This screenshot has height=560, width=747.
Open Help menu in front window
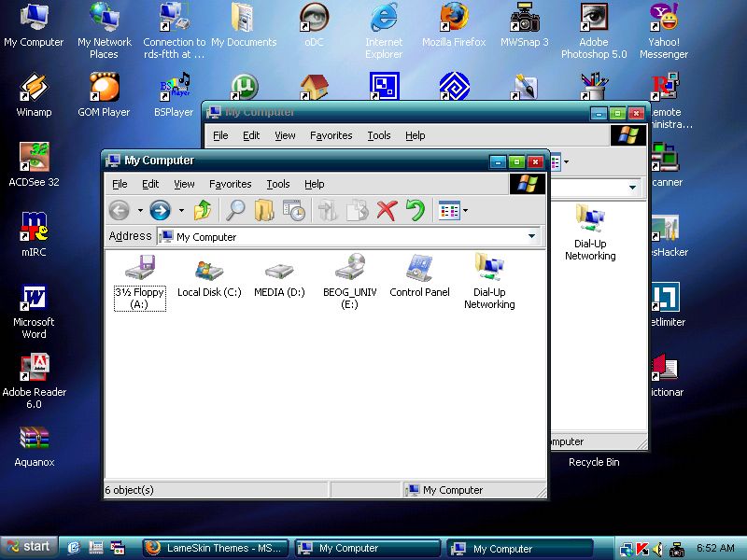pos(314,184)
